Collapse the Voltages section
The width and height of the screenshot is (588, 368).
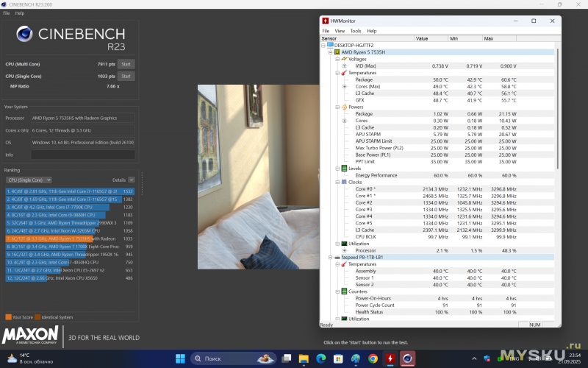point(337,59)
